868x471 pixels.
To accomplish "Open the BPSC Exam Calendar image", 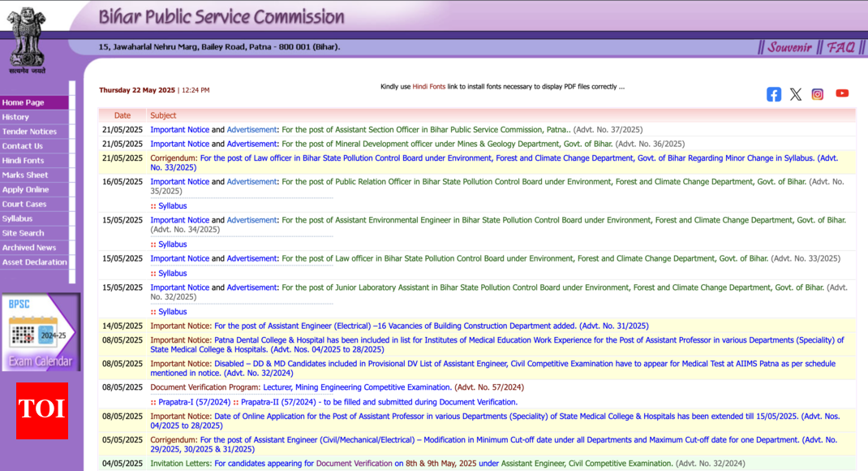I will click(41, 332).
